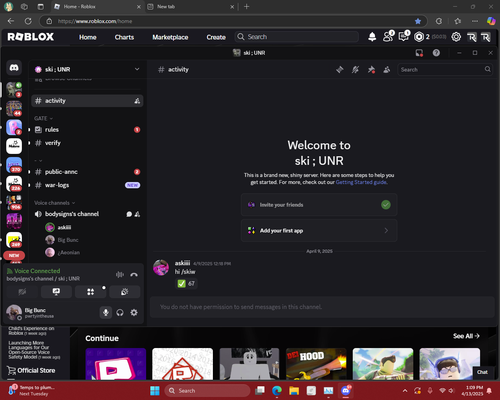Click Voice Connected status text
The height and width of the screenshot is (400, 500).
37,271
